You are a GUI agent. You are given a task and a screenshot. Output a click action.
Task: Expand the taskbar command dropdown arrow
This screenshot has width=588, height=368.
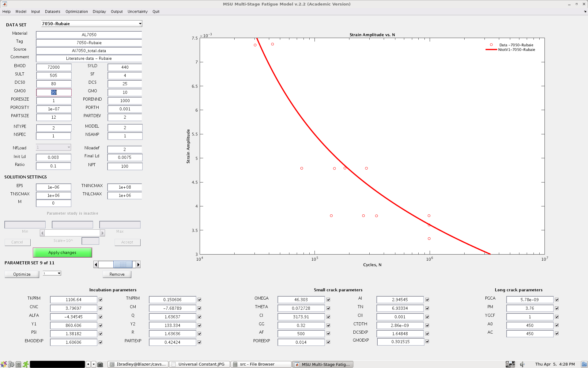[x=94, y=364]
